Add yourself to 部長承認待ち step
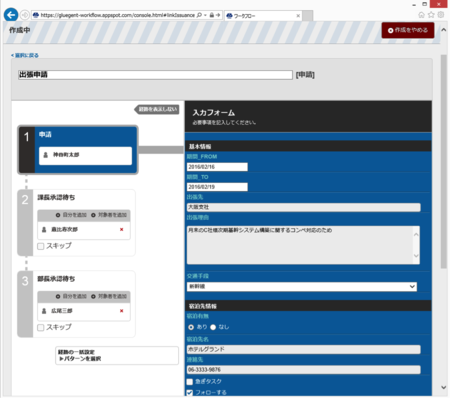 click(x=71, y=296)
